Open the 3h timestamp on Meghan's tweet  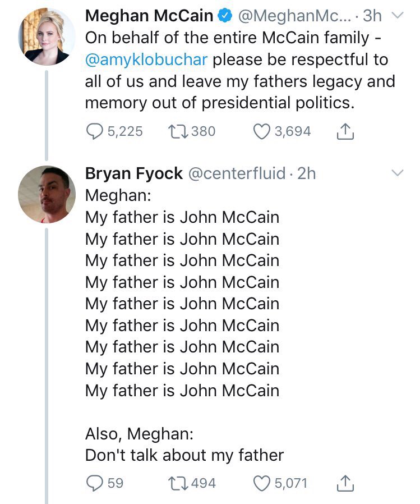click(x=372, y=16)
